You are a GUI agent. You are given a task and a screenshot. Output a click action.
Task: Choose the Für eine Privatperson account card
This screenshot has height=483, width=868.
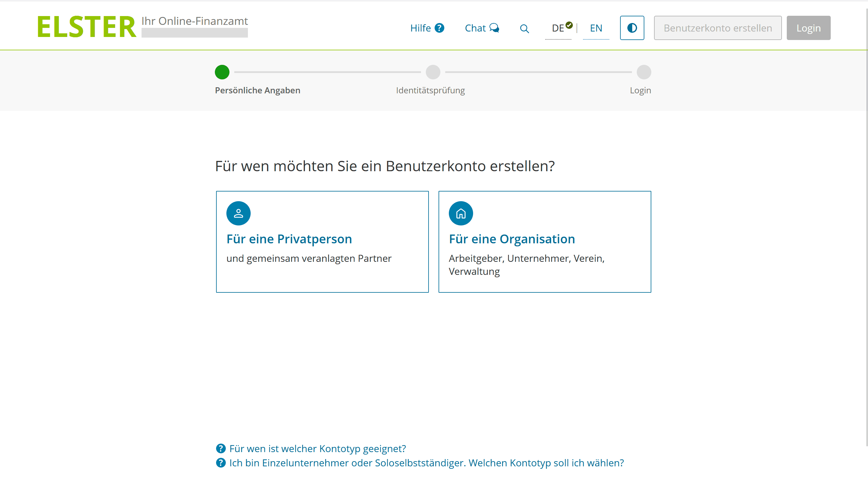(322, 242)
